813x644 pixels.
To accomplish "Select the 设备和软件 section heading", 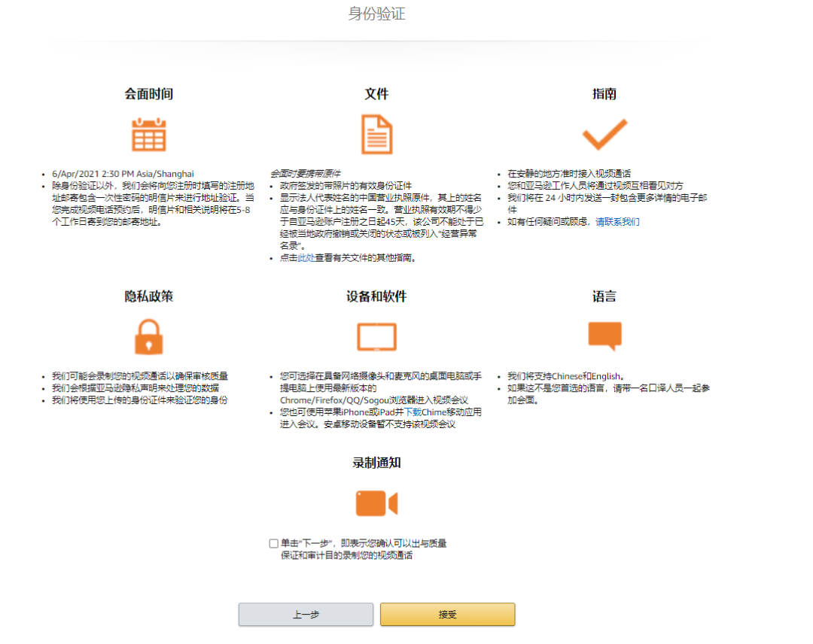I will point(376,296).
